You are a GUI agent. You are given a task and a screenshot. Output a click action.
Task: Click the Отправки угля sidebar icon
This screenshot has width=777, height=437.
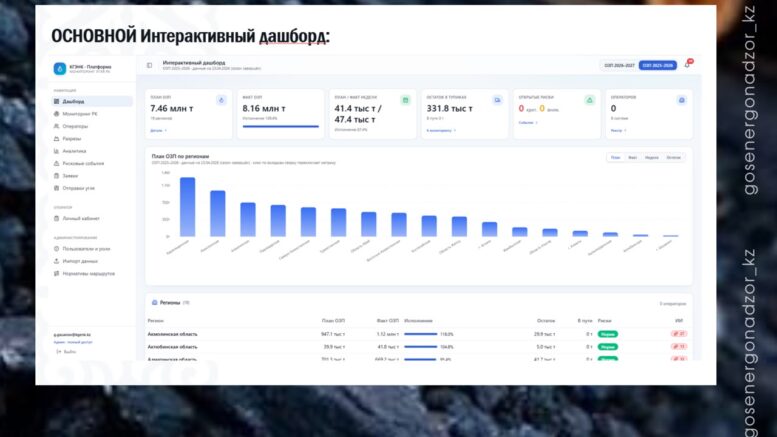[x=56, y=188]
